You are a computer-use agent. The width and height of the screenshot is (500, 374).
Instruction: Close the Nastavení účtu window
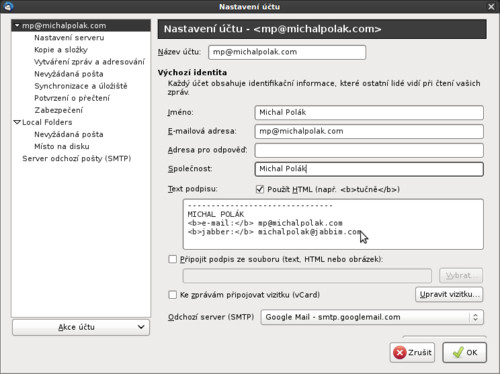491,7
